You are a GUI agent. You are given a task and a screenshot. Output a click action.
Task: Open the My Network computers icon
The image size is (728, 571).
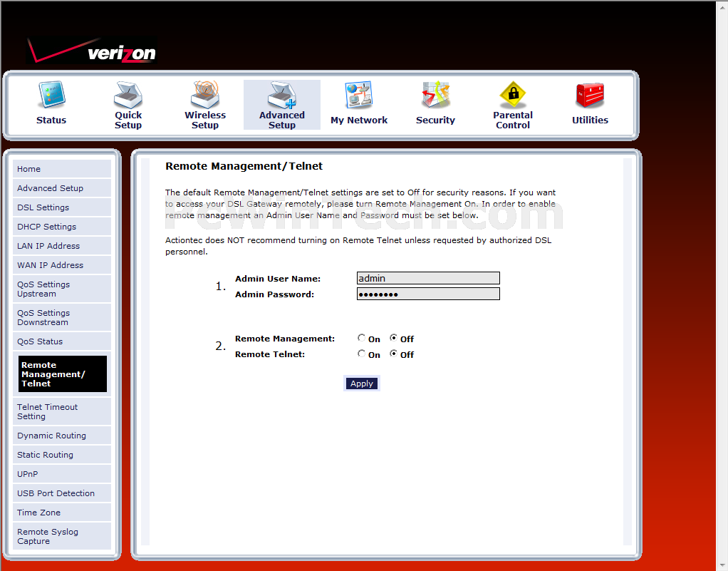359,95
